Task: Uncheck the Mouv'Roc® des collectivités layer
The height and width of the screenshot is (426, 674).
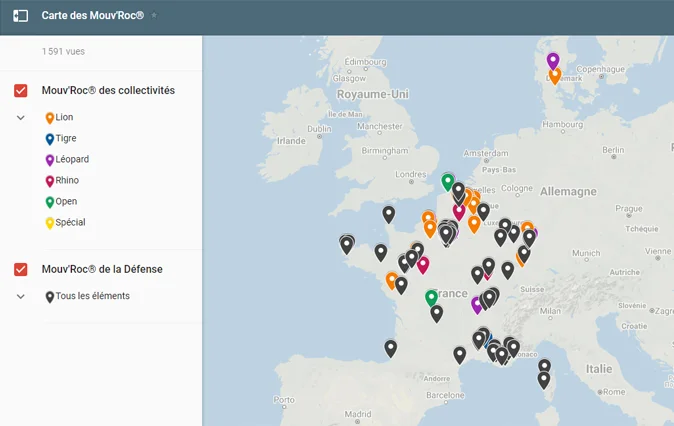Action: click(21, 91)
